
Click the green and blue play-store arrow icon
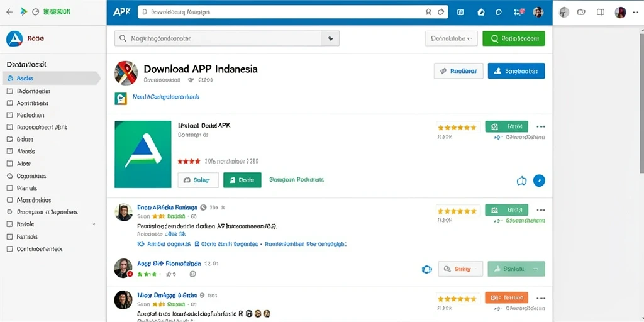(23, 11)
